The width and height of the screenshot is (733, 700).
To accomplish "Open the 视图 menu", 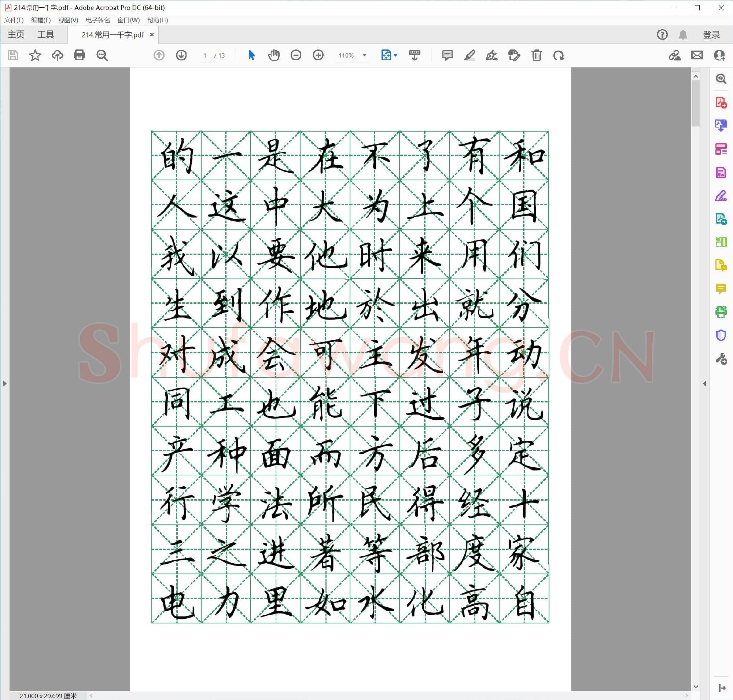I will (x=68, y=20).
